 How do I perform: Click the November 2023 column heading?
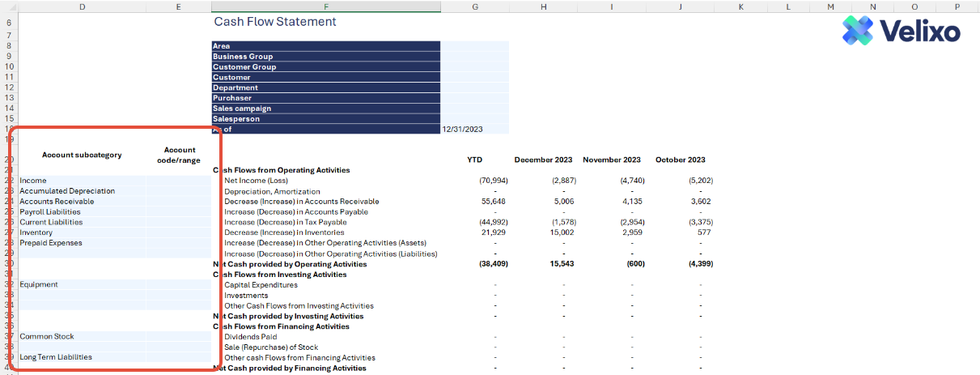point(611,160)
